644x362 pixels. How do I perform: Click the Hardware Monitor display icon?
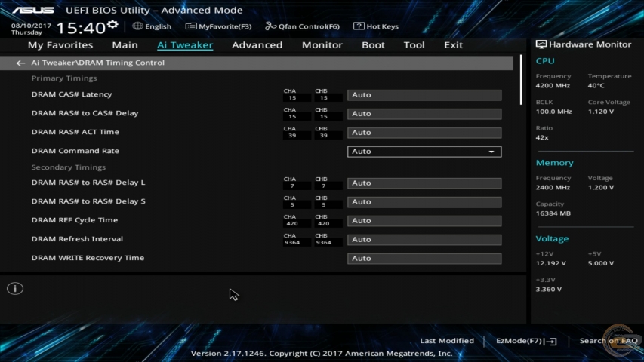[x=541, y=44]
